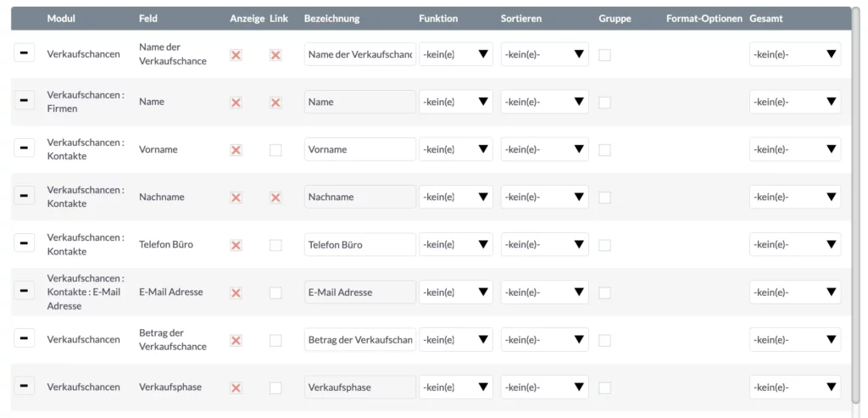The height and width of the screenshot is (418, 868).
Task: Click the vertical scrollbar on the right
Action: [856, 205]
